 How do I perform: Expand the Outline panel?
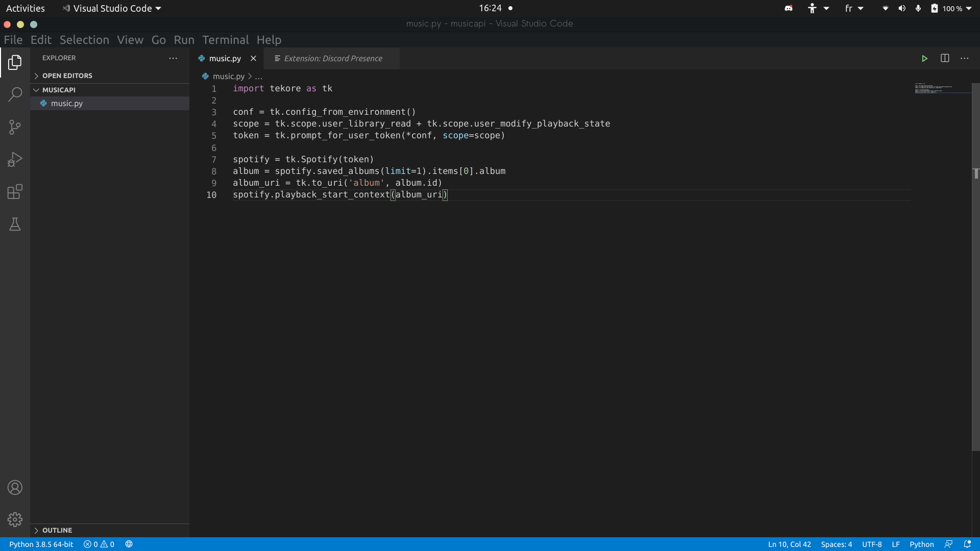click(x=57, y=530)
